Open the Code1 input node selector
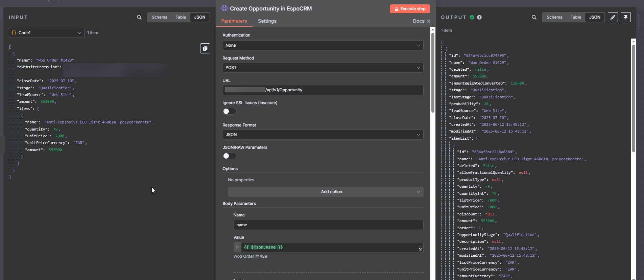Image resolution: width=644 pixels, height=280 pixels. [46, 33]
